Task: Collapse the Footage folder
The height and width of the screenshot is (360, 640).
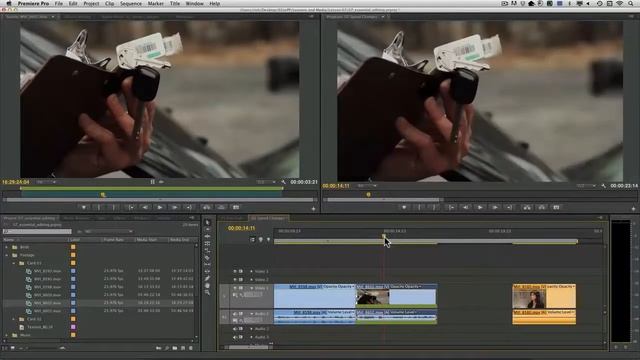Action: pyautogui.click(x=6, y=255)
